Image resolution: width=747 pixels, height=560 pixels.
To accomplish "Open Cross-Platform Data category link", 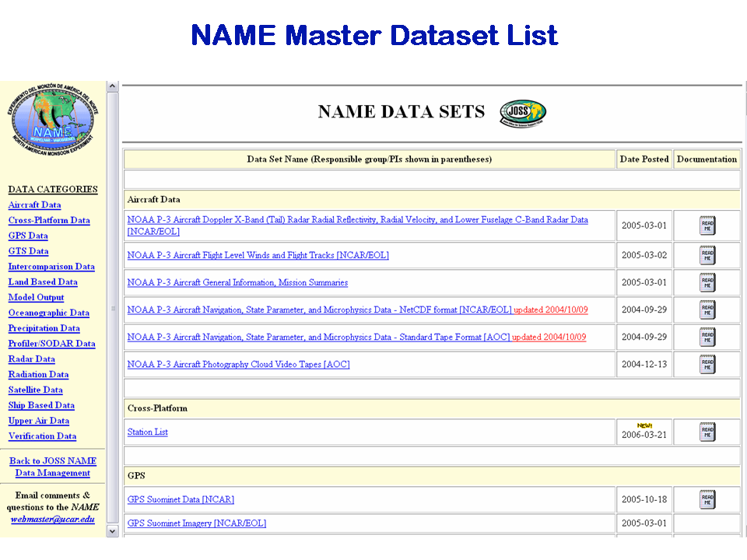I will click(x=49, y=220).
